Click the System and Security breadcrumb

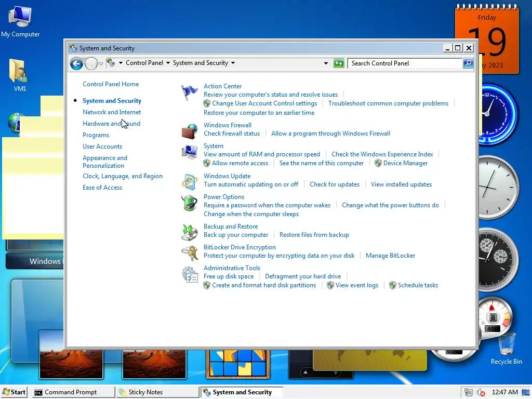coord(200,63)
